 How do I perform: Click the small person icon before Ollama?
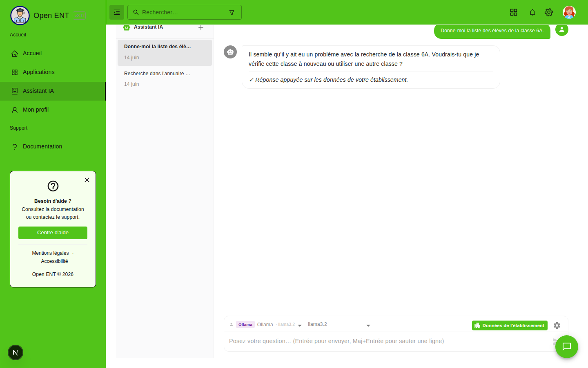pos(231,325)
